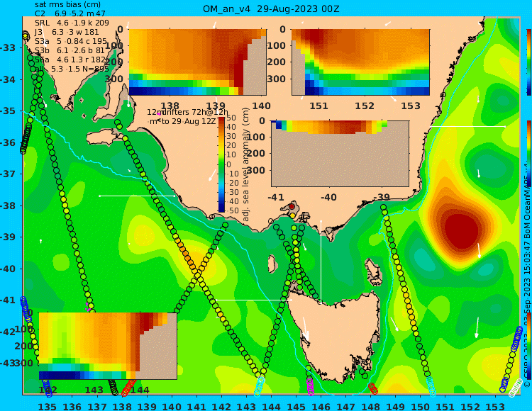Select the 'to 29 Aug 12Z' text

(188, 121)
